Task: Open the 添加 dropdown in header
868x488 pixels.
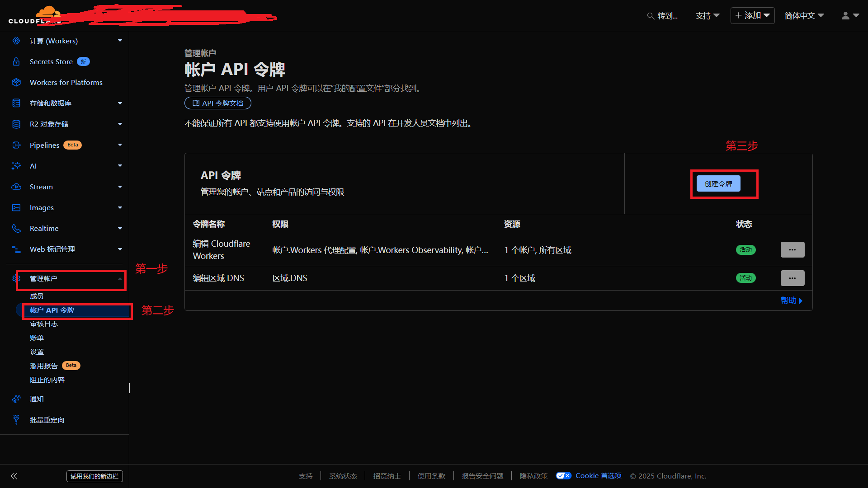Action: [x=752, y=15]
